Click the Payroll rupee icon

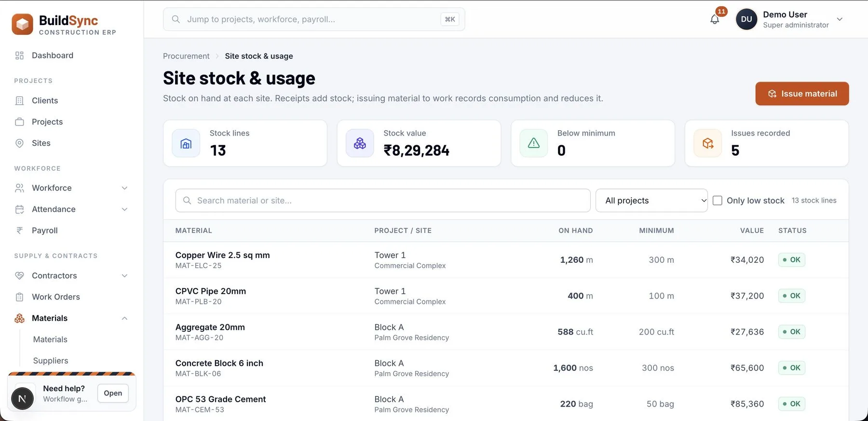tap(19, 231)
